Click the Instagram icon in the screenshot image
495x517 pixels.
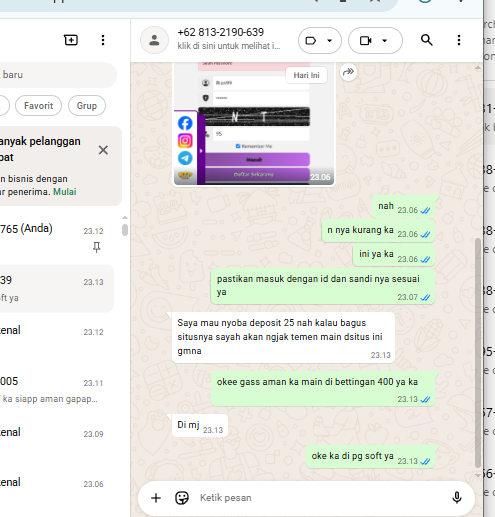(185, 141)
